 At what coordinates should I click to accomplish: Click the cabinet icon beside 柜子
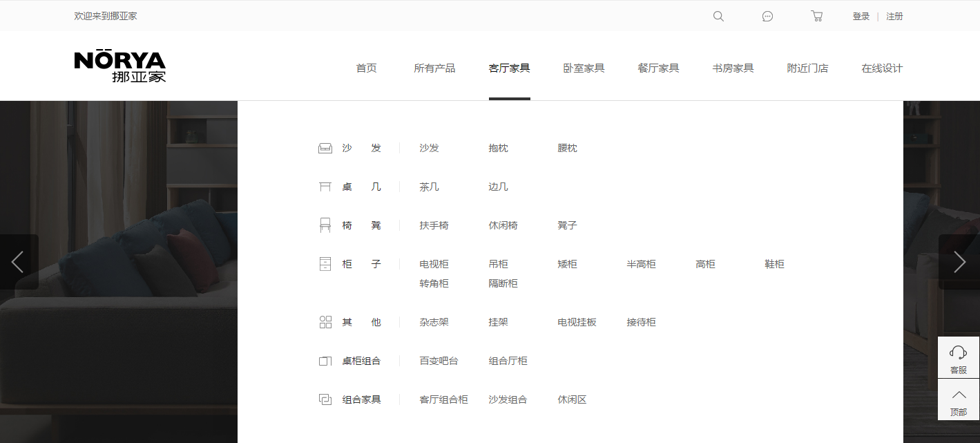325,263
